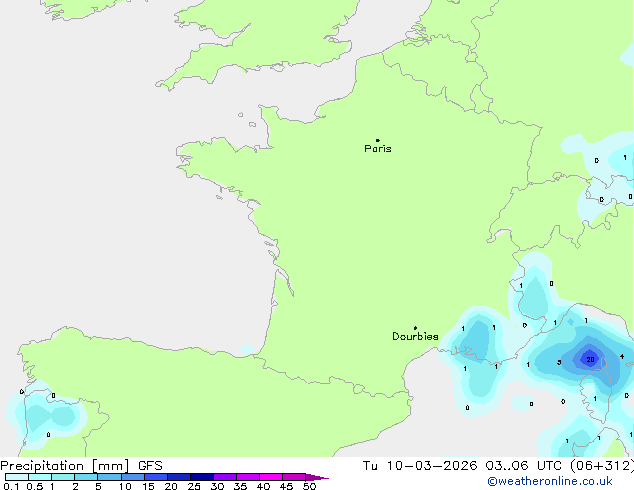The width and height of the screenshot is (634, 490).
Task: Pick the 30–35 mm purple legend swatch
Action: coord(225,477)
